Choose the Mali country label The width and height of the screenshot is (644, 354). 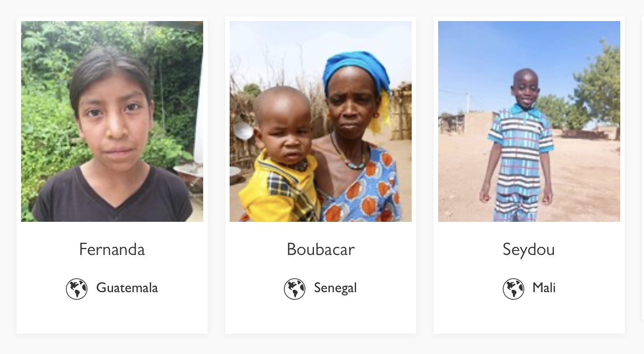pyautogui.click(x=544, y=288)
